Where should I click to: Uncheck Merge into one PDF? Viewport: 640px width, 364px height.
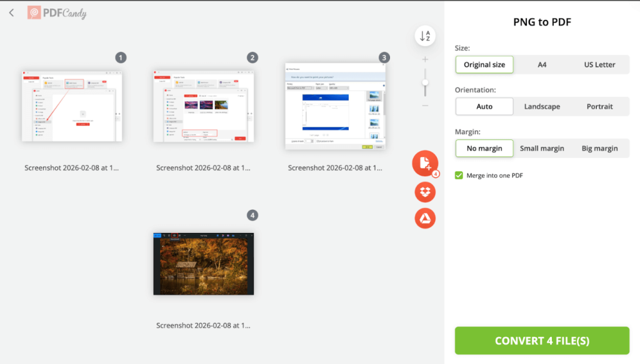pyautogui.click(x=459, y=175)
